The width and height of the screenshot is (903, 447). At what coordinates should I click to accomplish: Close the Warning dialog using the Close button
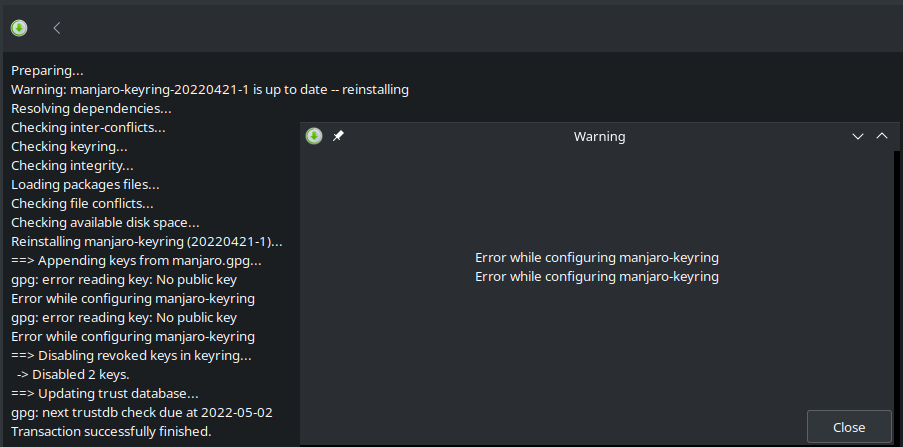pos(849,427)
